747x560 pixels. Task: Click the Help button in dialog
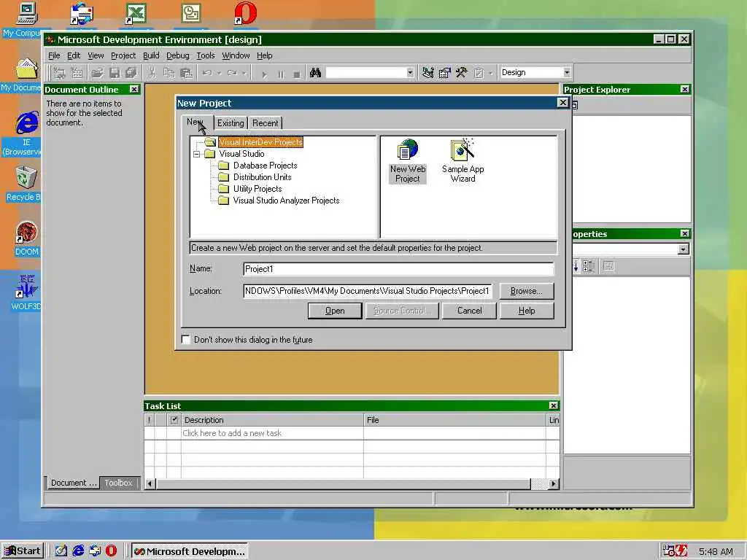pos(527,311)
